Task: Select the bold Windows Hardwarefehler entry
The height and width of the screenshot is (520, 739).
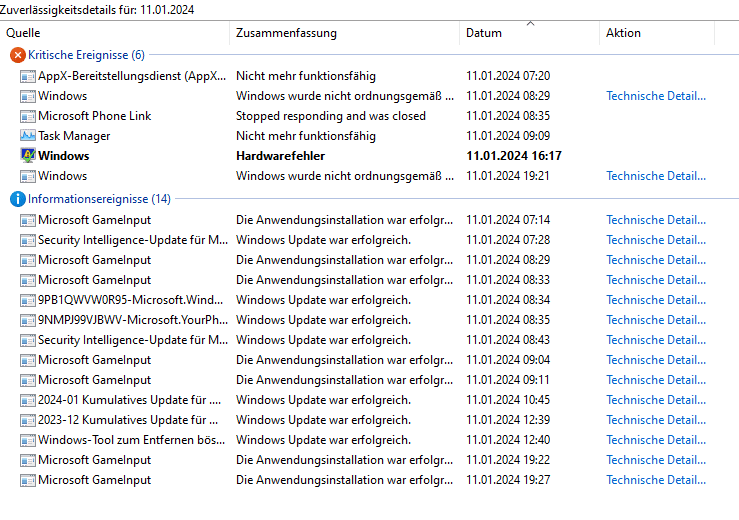Action: 64,156
